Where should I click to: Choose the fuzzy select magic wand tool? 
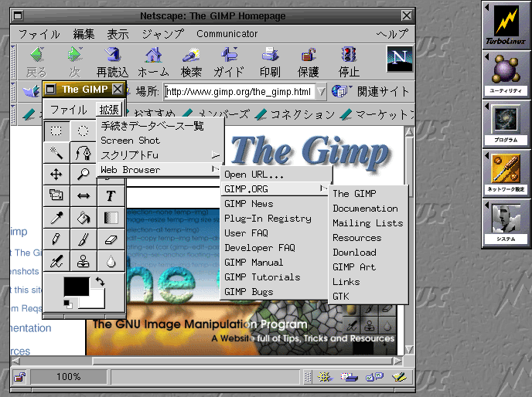click(56, 153)
